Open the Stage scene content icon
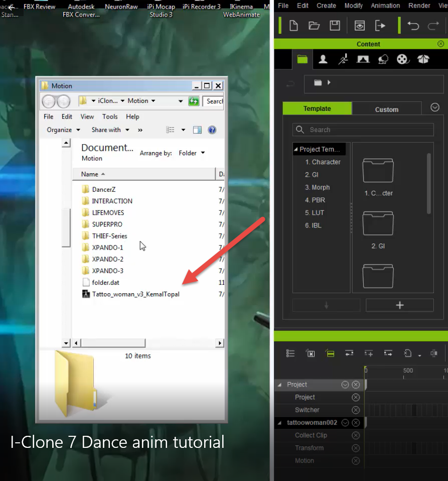The height and width of the screenshot is (481, 448). pyautogui.click(x=363, y=59)
